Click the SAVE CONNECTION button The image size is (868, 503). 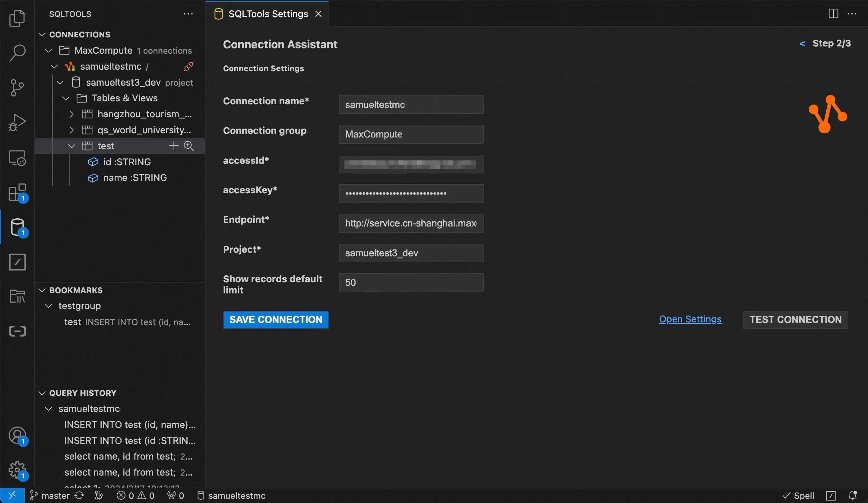point(276,319)
